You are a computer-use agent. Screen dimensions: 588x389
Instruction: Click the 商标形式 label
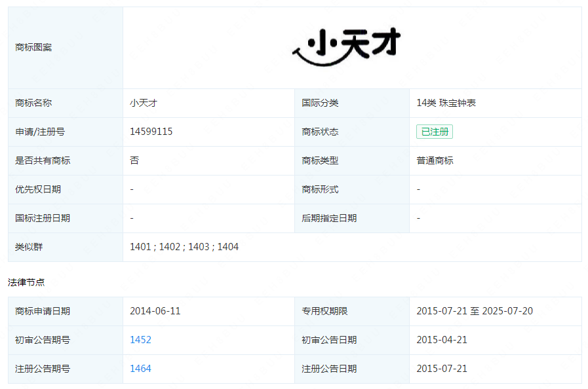point(320,190)
